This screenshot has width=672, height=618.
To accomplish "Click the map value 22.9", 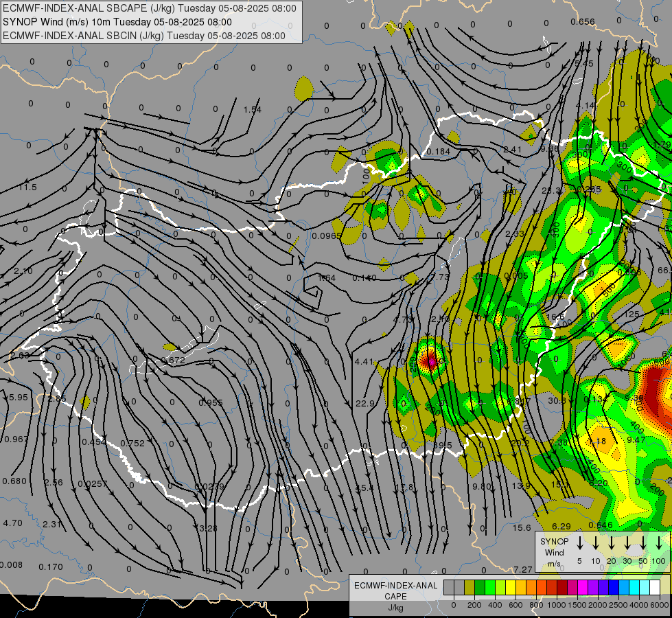I will pyautogui.click(x=365, y=403).
